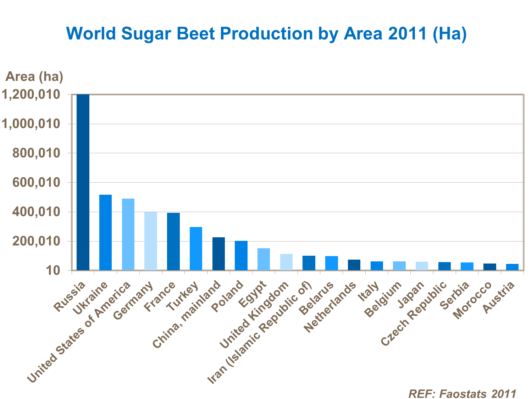Select the chart title text
The width and height of the screenshot is (532, 399).
[x=266, y=33]
